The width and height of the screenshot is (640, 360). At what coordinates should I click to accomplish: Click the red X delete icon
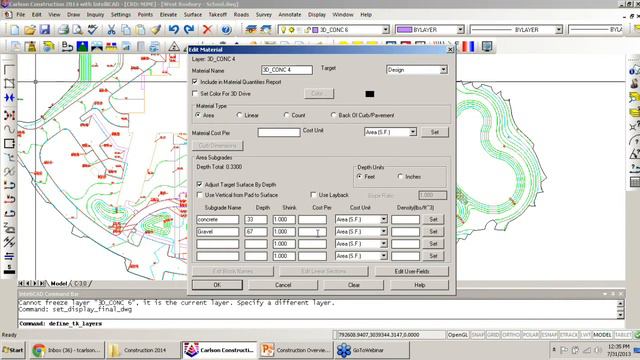pos(207,30)
